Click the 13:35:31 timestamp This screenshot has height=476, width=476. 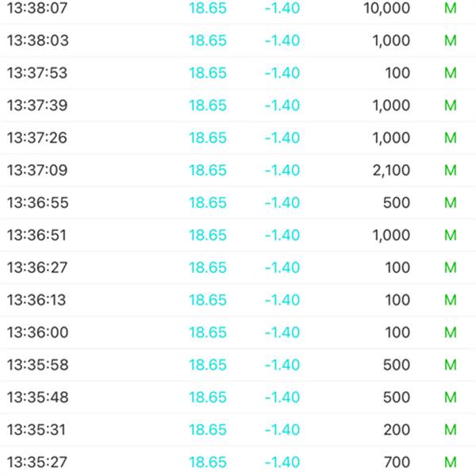[37, 430]
